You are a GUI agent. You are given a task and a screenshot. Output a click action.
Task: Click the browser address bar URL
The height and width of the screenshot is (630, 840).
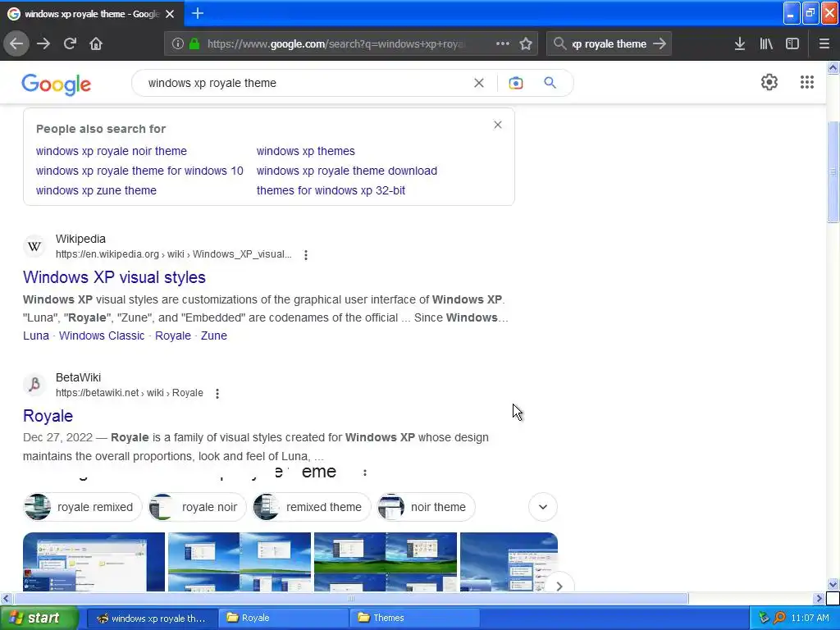[x=337, y=44]
